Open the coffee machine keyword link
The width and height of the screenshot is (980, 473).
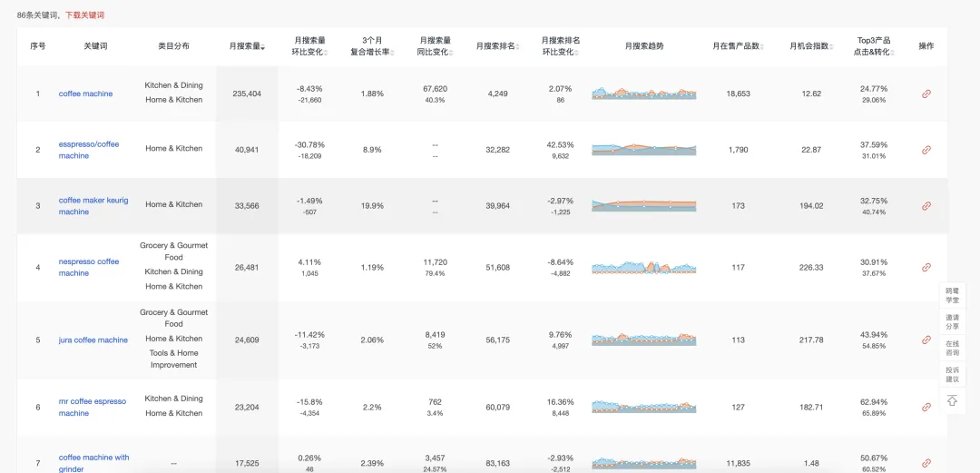(85, 94)
